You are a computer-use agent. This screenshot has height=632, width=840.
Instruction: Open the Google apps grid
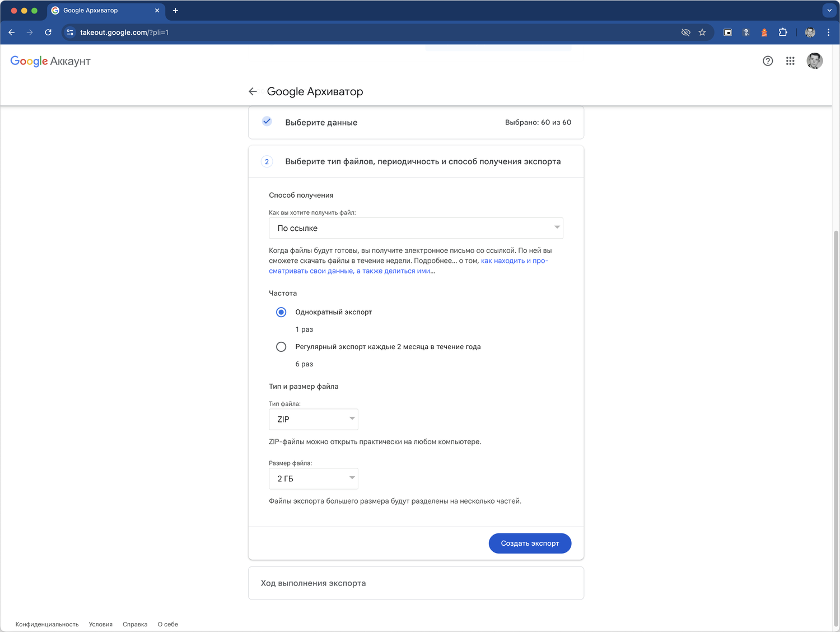790,61
